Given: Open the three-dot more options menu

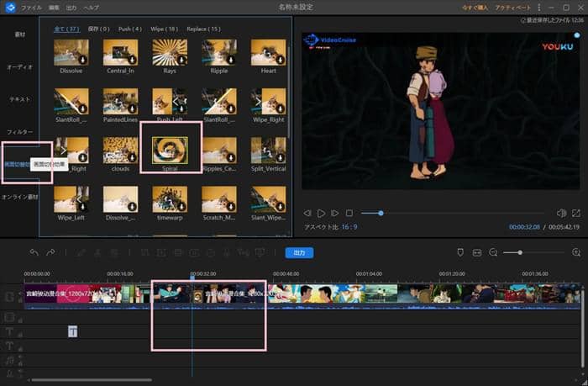Looking at the screenshot, I should (539, 8).
